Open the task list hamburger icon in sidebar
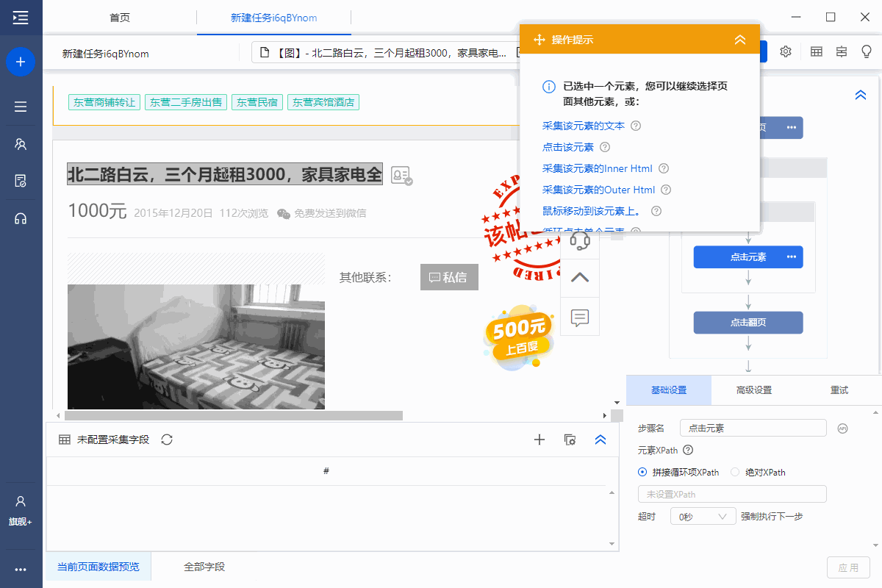Image resolution: width=882 pixels, height=588 pixels. click(x=21, y=107)
